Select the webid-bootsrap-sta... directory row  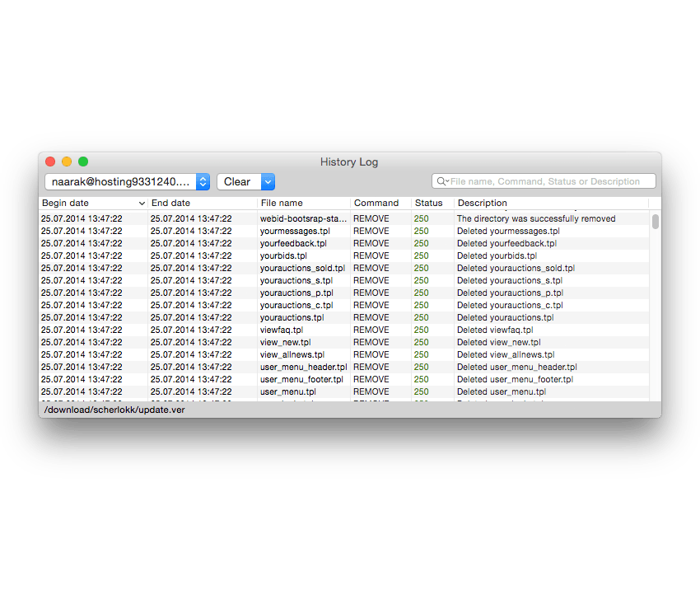[303, 218]
